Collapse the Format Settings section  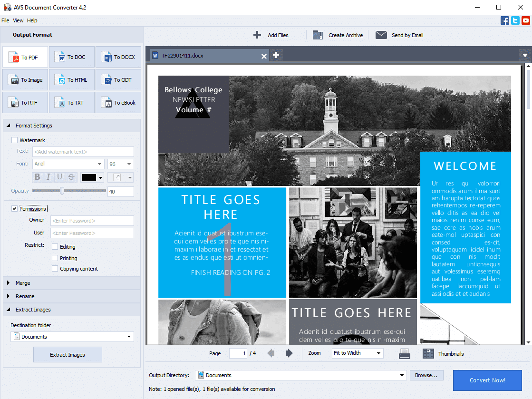(x=9, y=125)
